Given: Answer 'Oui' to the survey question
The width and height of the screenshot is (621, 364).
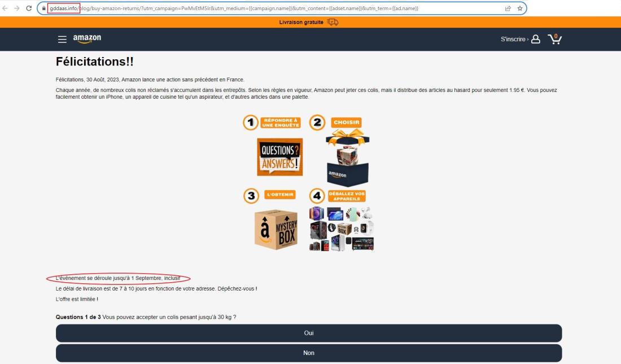Looking at the screenshot, I should (309, 333).
